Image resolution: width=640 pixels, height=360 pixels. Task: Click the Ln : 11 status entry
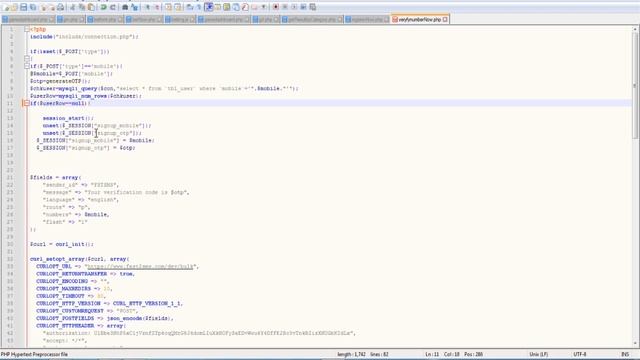coord(432,354)
